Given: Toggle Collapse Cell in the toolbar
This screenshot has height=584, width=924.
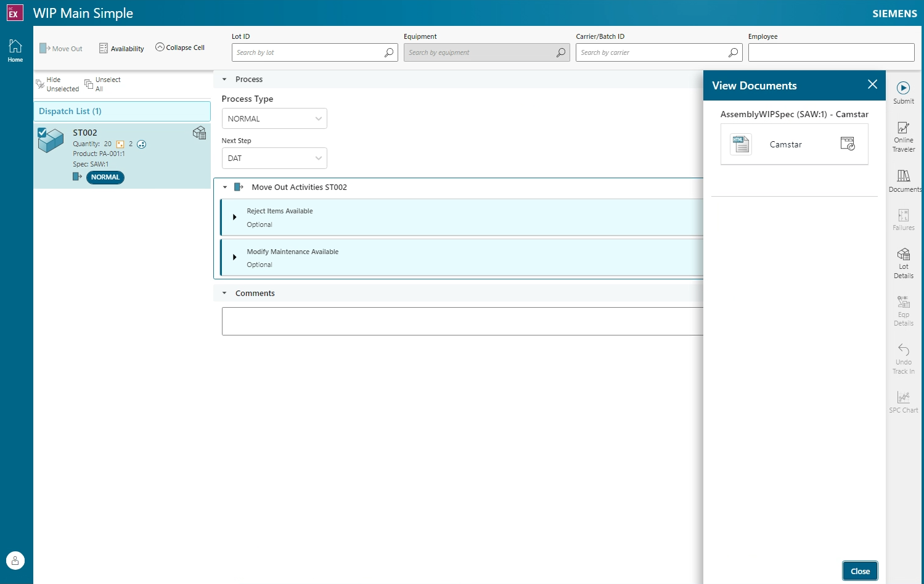Looking at the screenshot, I should point(179,47).
